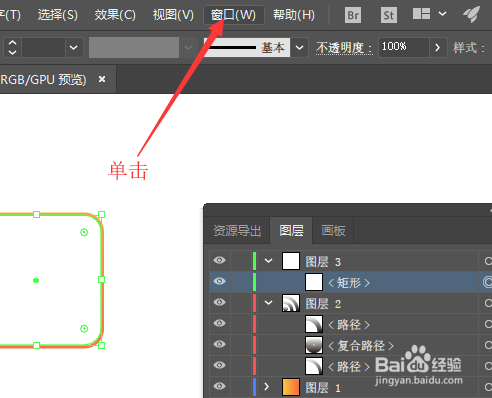The image size is (492, 398).
Task: Click target circle of 图层 2
Action: point(488,303)
